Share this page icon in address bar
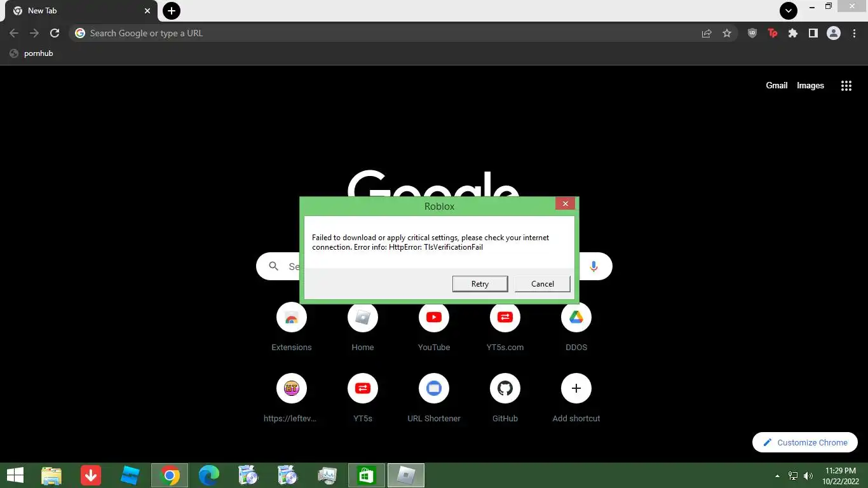 [707, 33]
